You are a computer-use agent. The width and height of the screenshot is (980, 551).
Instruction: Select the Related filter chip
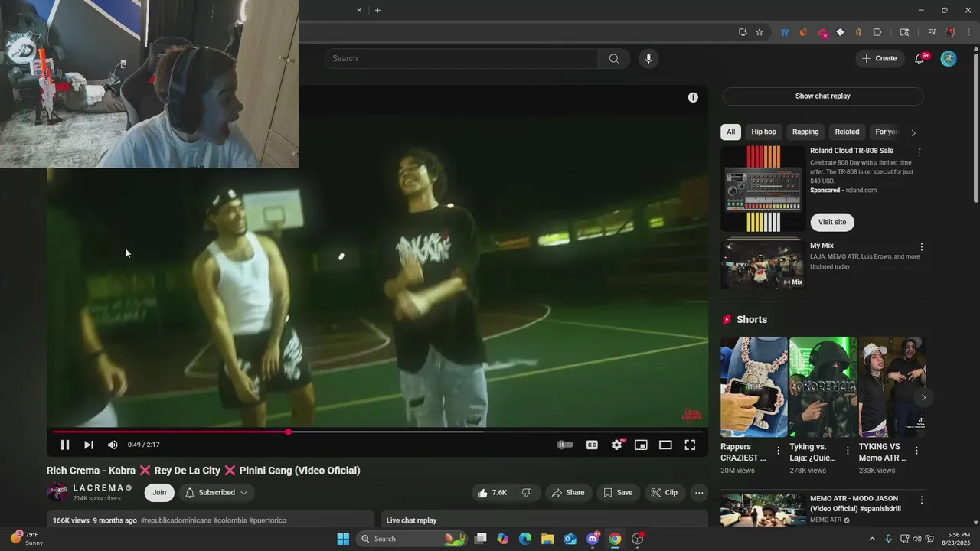click(x=847, y=132)
